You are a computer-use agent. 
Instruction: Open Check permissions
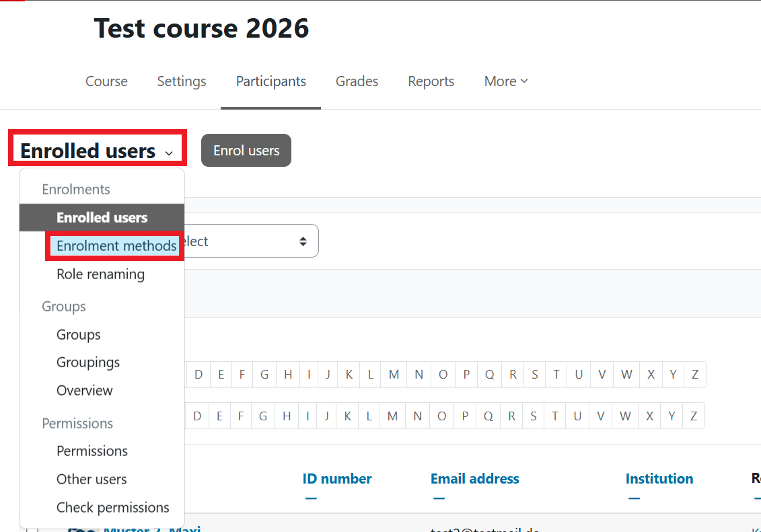(x=112, y=507)
